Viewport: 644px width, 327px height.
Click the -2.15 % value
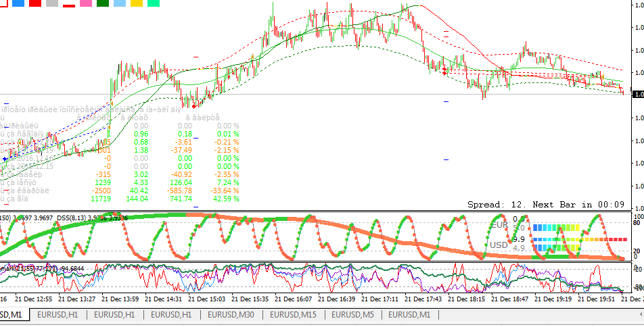(225, 150)
